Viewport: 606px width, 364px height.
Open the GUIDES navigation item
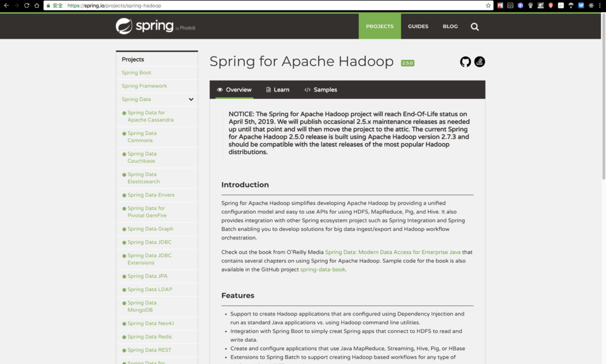click(418, 26)
